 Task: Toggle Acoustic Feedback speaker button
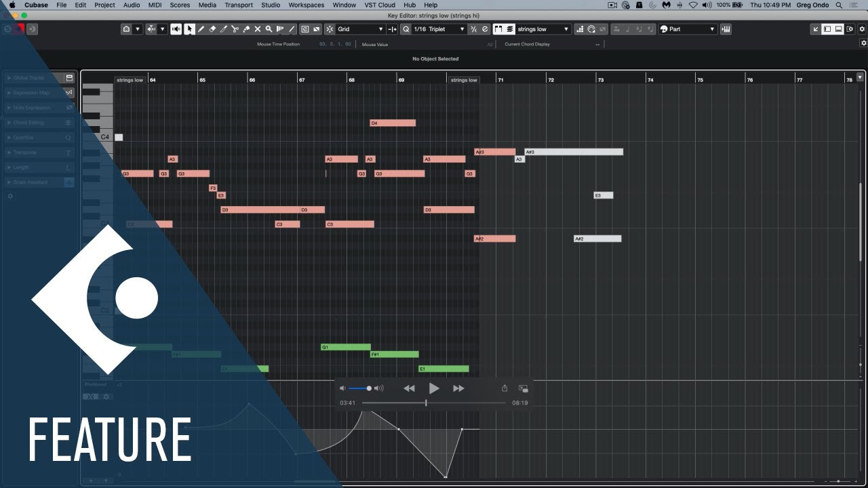pyautogui.click(x=176, y=29)
